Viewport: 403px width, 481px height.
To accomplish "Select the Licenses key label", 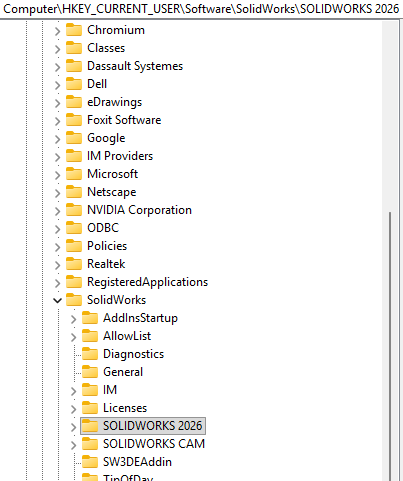I will click(125, 408).
